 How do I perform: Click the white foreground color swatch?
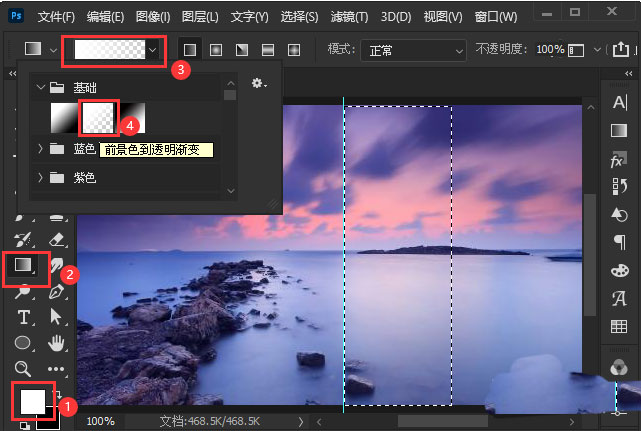click(32, 401)
